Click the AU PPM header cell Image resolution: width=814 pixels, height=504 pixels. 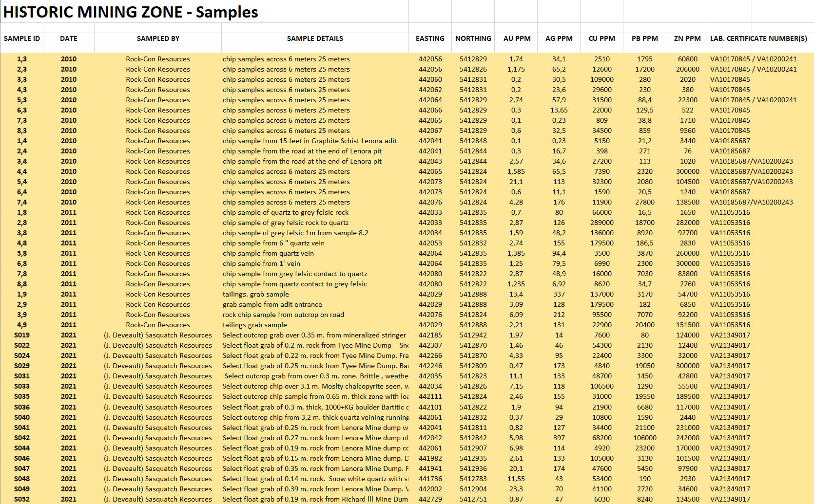point(517,38)
